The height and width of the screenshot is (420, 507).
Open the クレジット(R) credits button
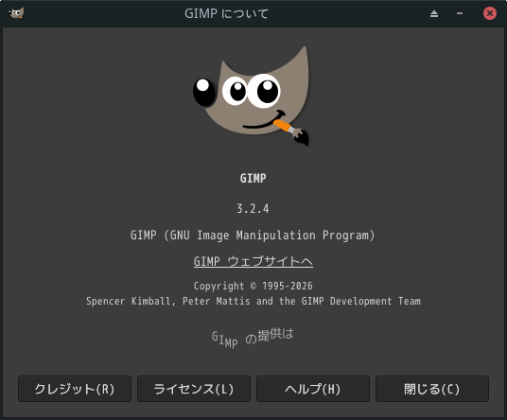(75, 389)
